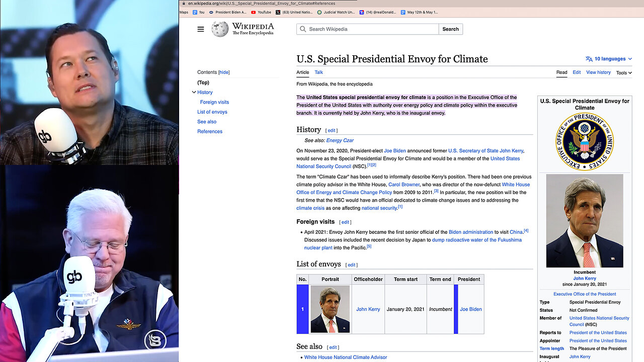Hide the Contents sidebar

click(224, 72)
